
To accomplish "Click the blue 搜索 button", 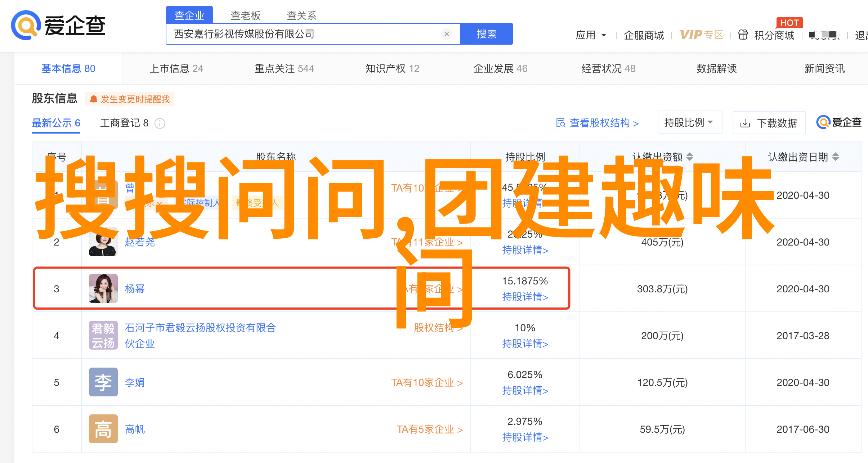I will click(x=487, y=34).
